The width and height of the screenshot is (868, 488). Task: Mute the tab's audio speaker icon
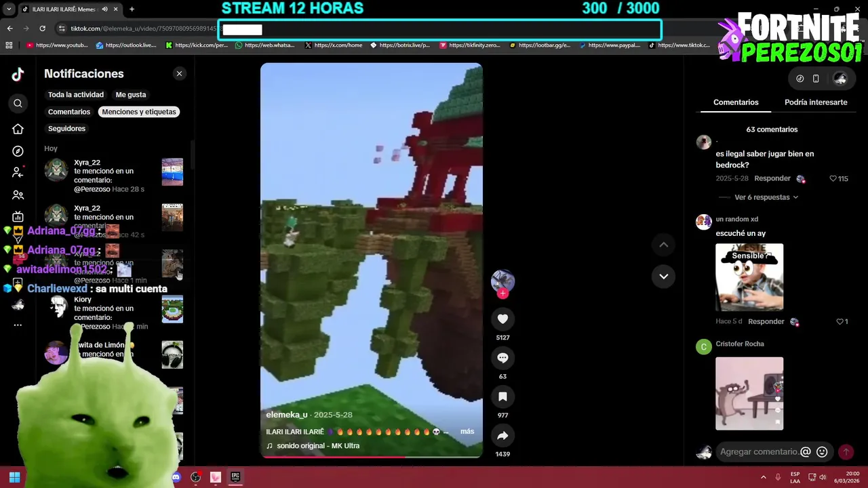105,9
